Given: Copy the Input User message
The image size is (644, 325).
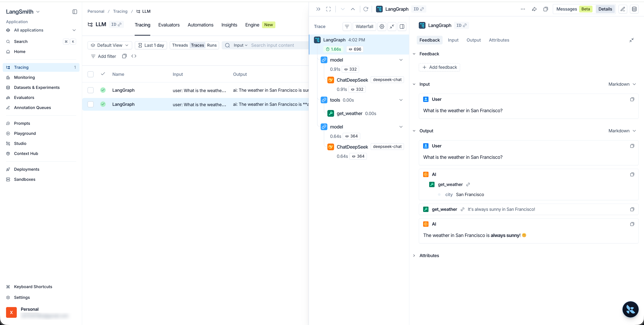Looking at the screenshot, I should tap(632, 99).
